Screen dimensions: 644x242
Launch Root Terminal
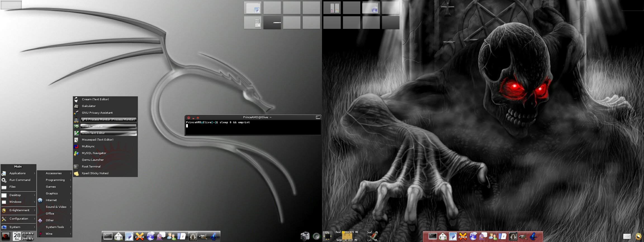(x=105, y=167)
